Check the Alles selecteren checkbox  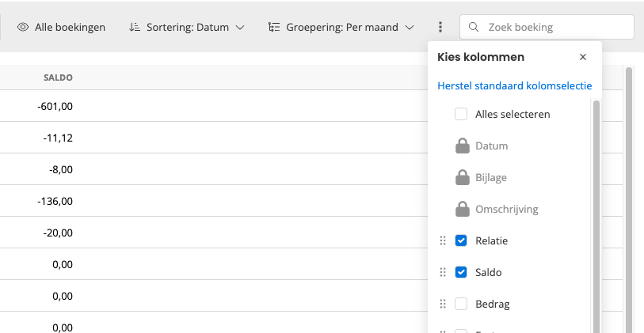pyautogui.click(x=461, y=114)
